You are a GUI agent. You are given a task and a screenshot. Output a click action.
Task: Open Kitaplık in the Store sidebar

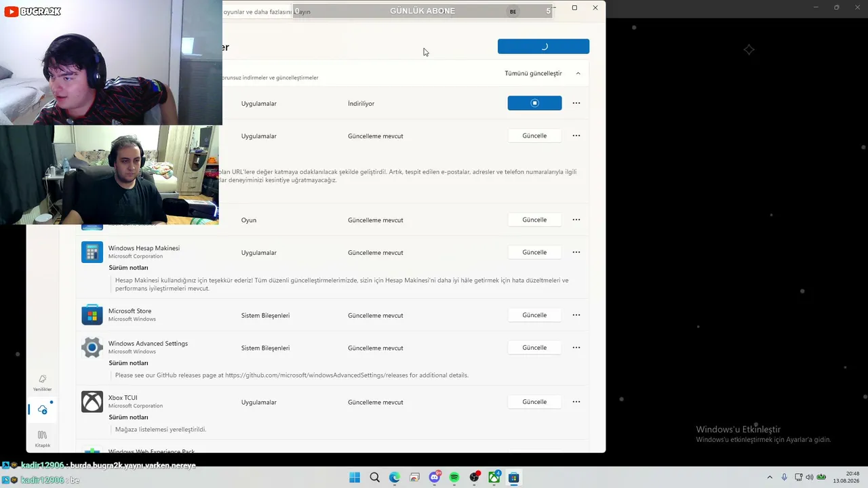point(42,439)
